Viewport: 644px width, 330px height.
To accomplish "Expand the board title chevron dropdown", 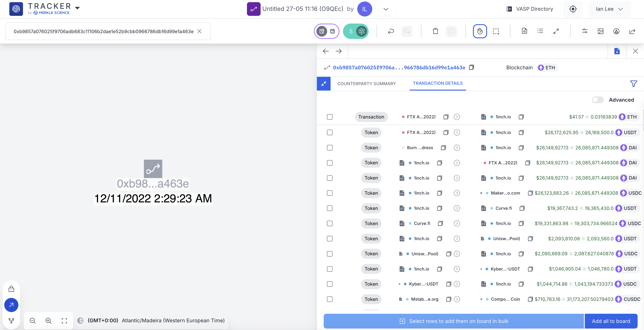I will 386,9.
